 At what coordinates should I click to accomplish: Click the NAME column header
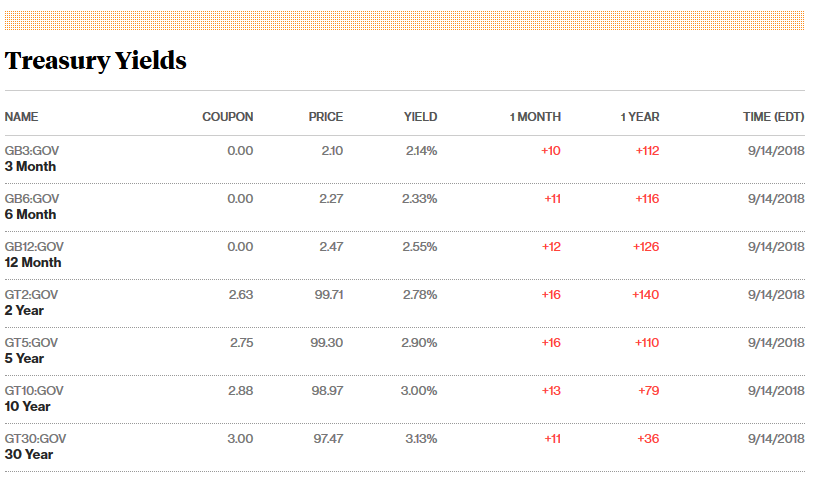21,117
